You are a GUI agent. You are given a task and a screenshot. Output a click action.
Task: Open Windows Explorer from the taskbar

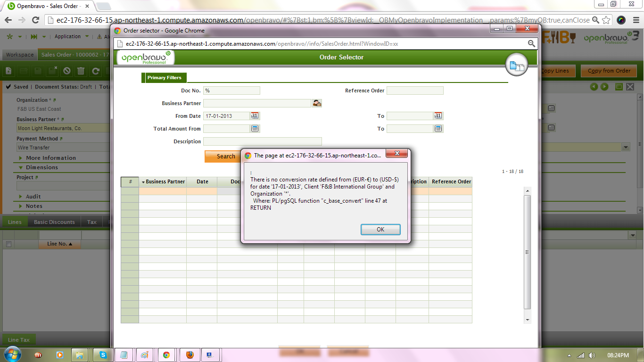(79, 355)
